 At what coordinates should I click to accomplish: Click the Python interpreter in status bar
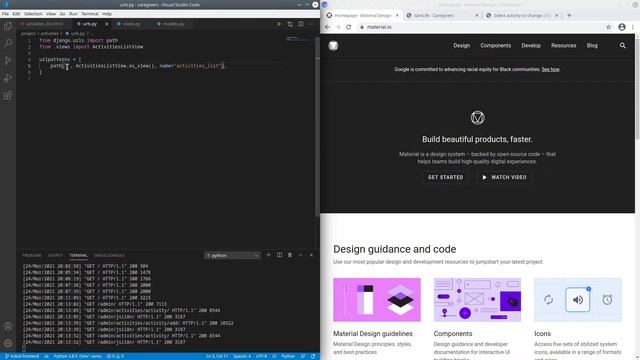point(77,356)
